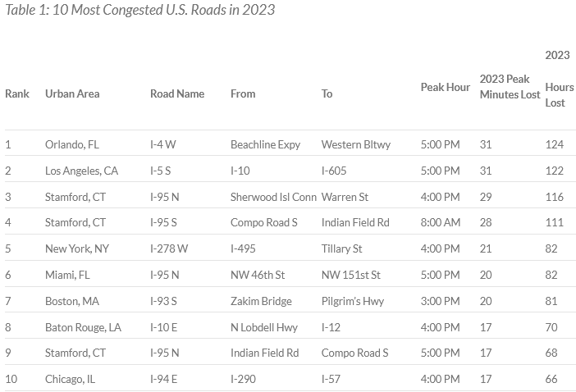Select the Pilgrim's Hwy cell
Viewport: 576px width, 392px height.
point(354,301)
